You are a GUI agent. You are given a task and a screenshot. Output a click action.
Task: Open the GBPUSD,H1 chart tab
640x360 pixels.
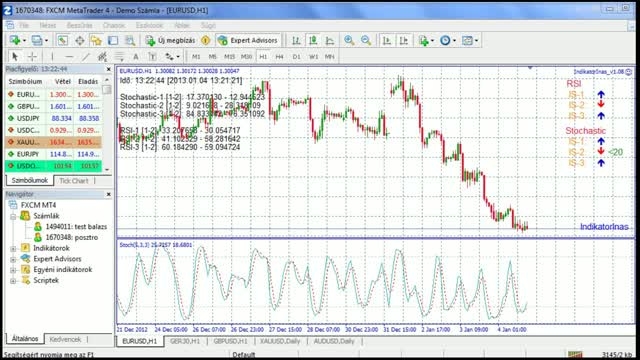click(x=230, y=341)
